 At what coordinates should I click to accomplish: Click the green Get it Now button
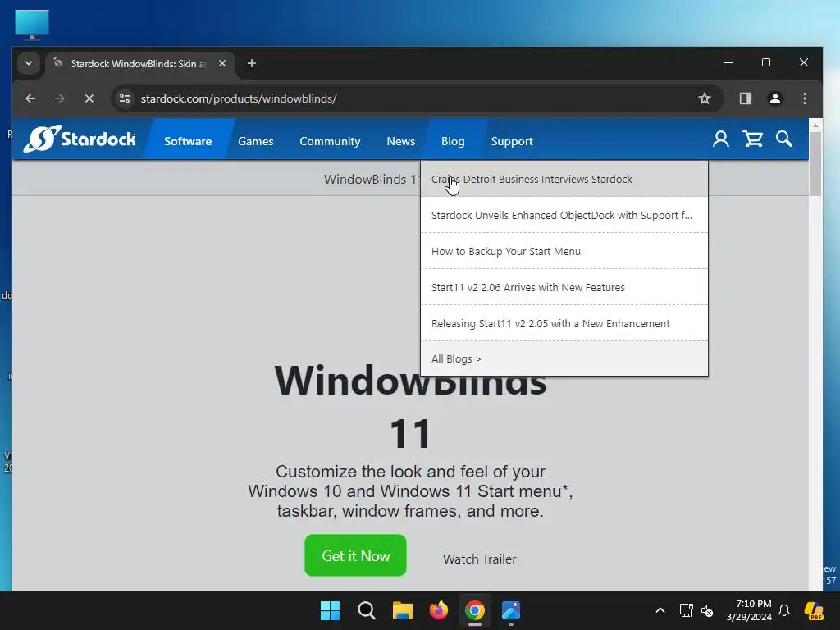(x=355, y=555)
